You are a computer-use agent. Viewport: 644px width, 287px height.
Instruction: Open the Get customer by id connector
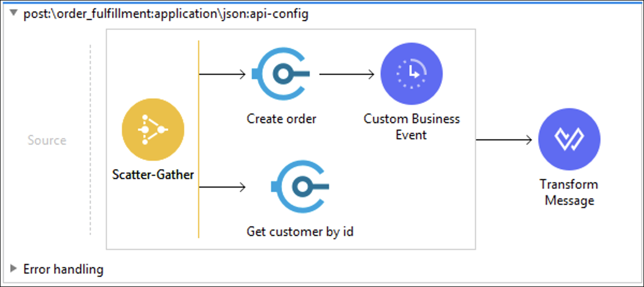(x=300, y=187)
